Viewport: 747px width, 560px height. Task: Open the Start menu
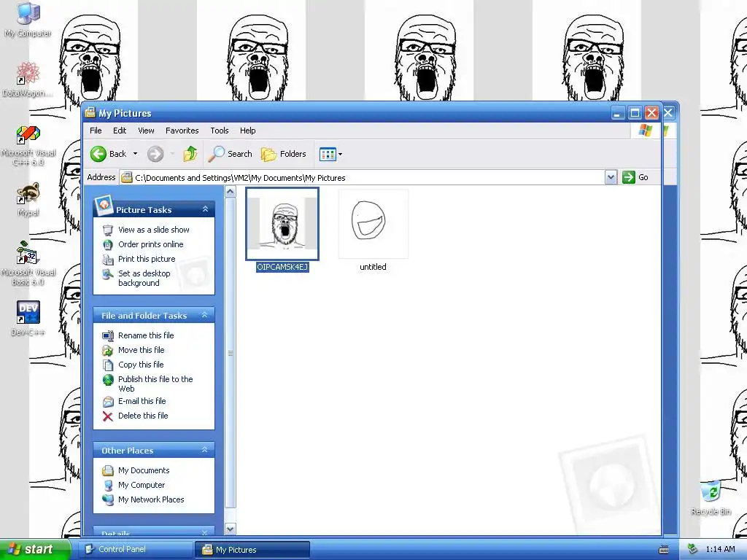click(35, 549)
